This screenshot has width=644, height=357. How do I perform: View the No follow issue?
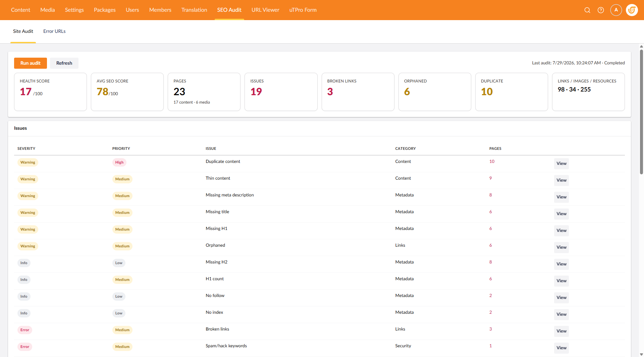[561, 298]
